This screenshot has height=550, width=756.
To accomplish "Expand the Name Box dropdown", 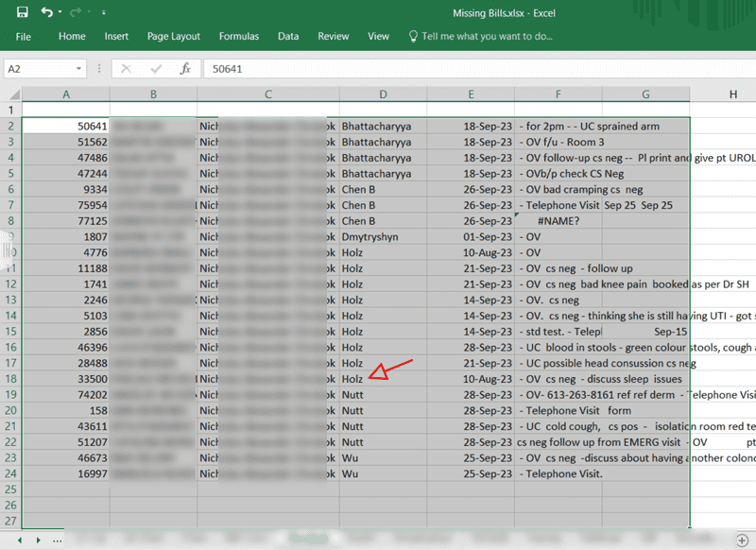I will click(79, 69).
